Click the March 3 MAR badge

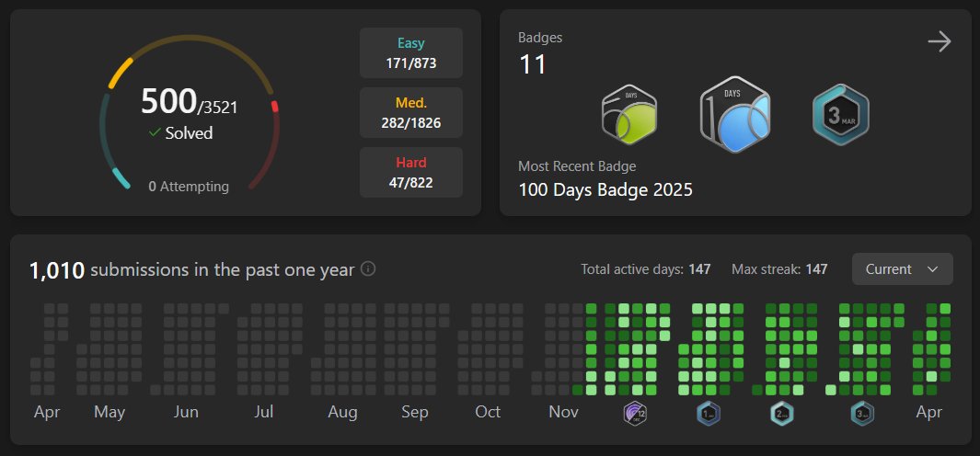point(841,114)
